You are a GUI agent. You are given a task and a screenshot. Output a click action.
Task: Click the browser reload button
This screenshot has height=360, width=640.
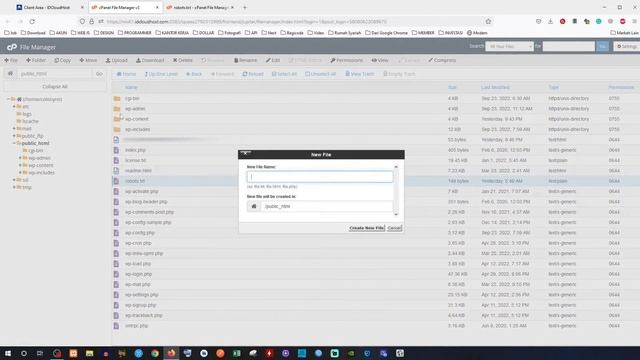click(32, 21)
